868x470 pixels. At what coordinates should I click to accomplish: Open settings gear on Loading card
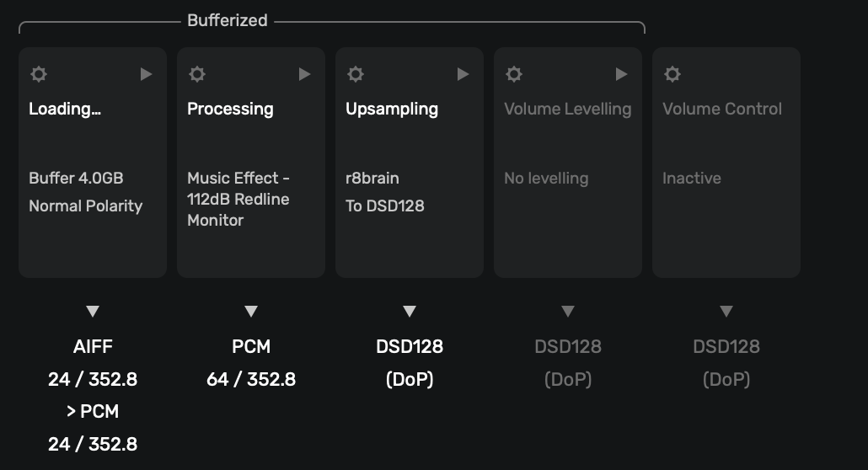[x=39, y=74]
